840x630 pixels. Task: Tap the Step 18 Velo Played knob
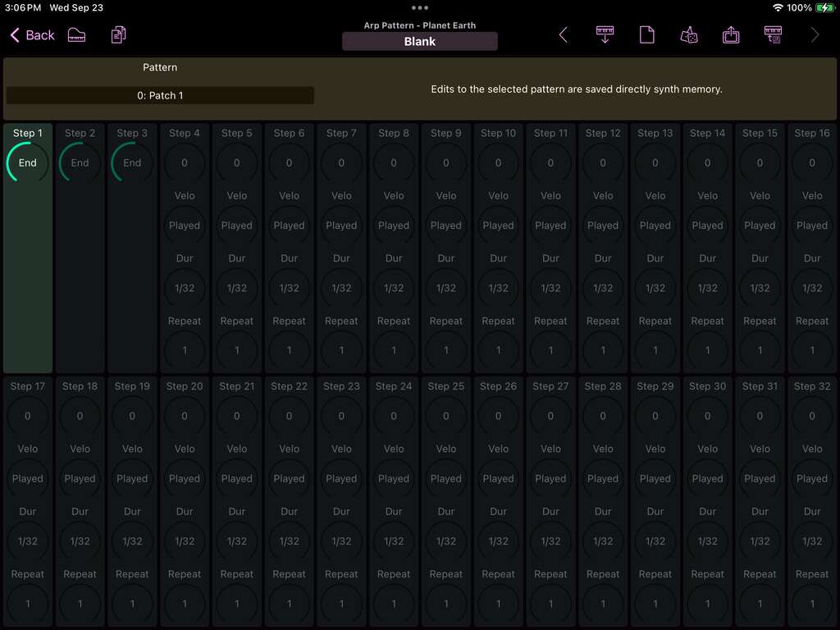click(x=80, y=478)
